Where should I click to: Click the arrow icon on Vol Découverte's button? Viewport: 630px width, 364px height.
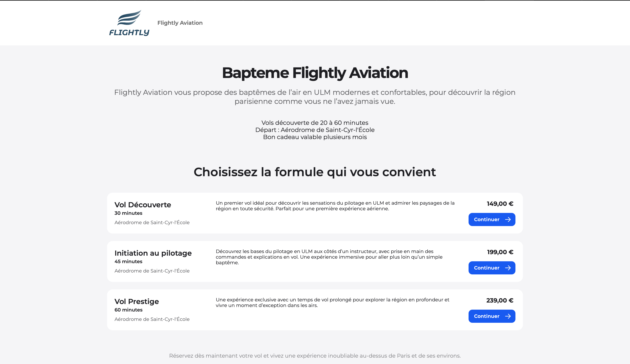point(508,219)
